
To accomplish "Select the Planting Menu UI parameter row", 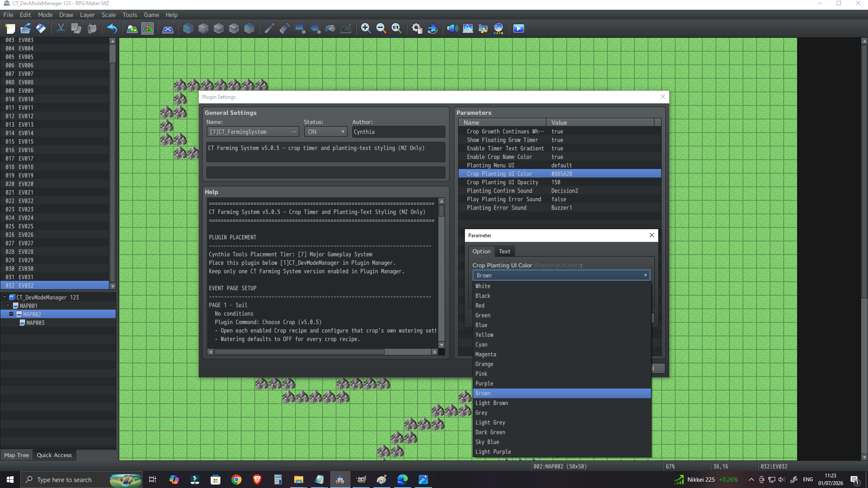I will 559,165.
